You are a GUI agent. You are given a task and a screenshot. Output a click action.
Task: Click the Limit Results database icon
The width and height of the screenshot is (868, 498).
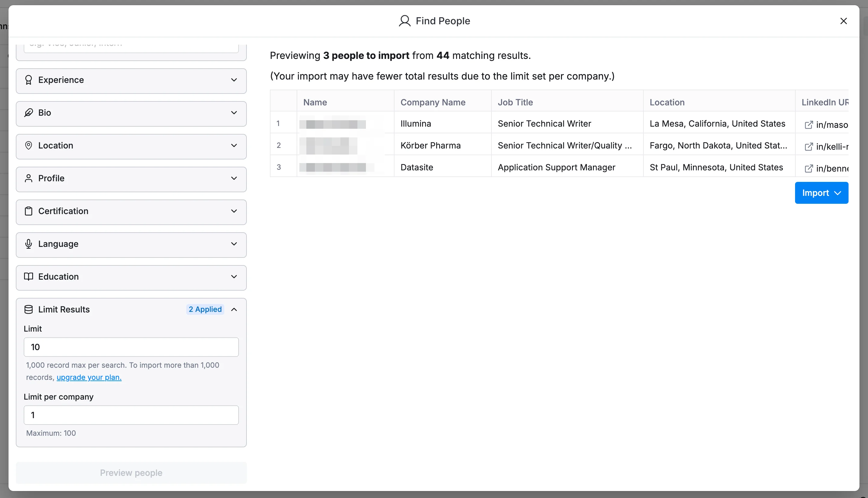(x=28, y=309)
